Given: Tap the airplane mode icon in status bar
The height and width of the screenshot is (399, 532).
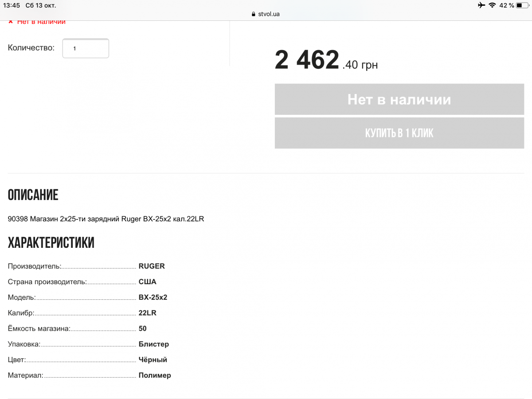Looking at the screenshot, I should coord(481,5).
